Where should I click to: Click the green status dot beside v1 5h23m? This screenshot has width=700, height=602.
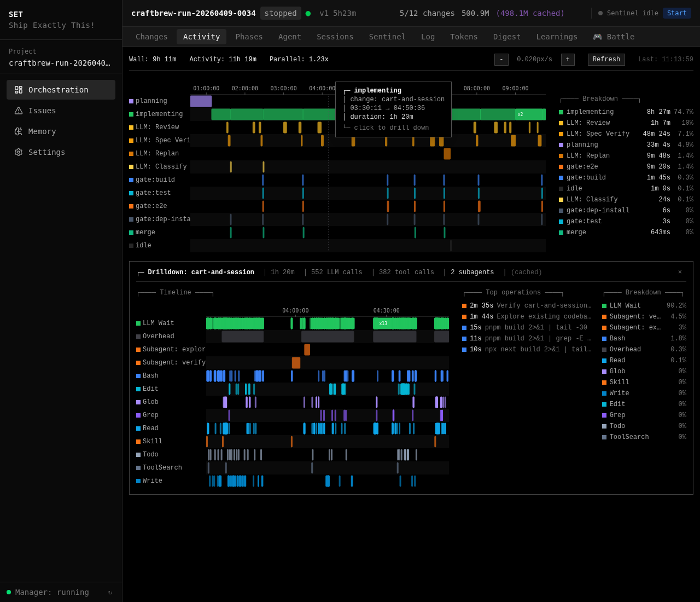click(308, 13)
